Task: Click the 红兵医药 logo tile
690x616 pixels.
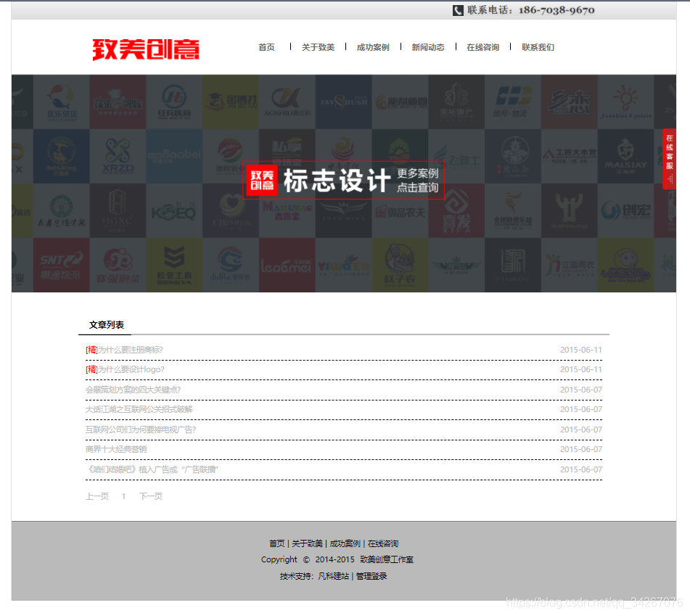Action: tap(174, 102)
